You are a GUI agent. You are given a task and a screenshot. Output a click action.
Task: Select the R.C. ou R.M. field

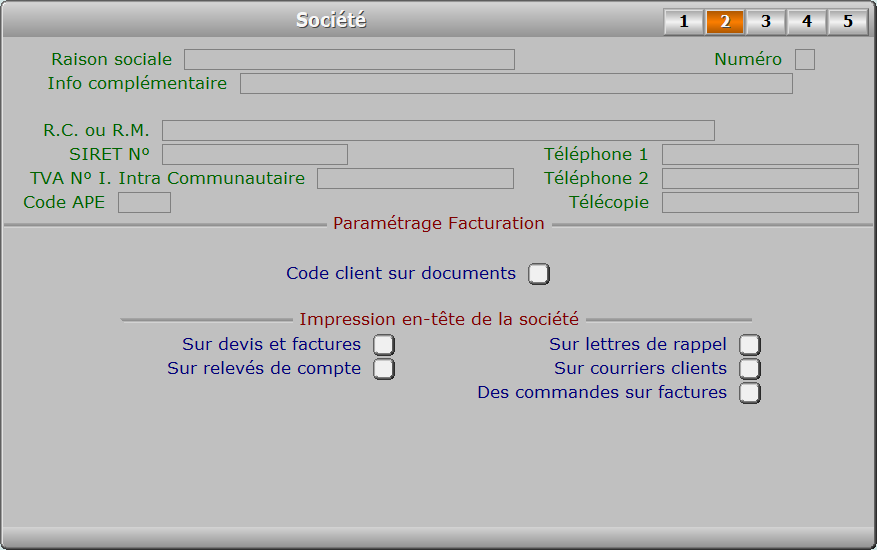[x=438, y=130]
